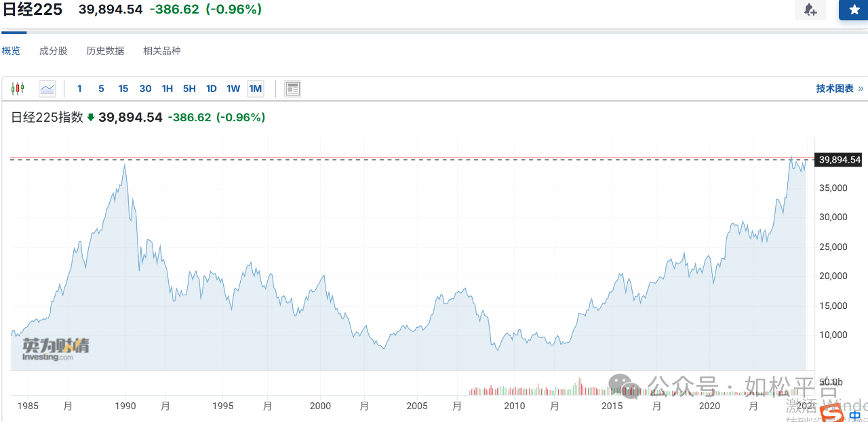Viewport: 868px width, 422px height.
Task: Open the 成分股 tab
Action: (54, 51)
